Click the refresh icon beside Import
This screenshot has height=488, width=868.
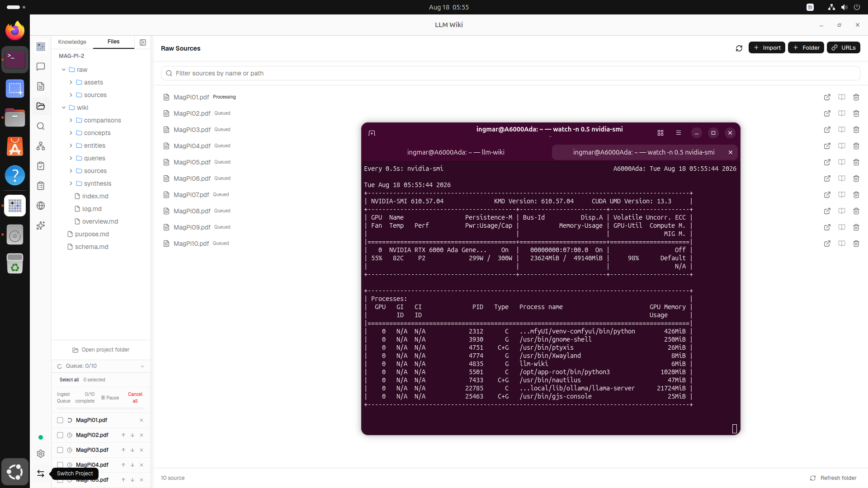point(739,48)
